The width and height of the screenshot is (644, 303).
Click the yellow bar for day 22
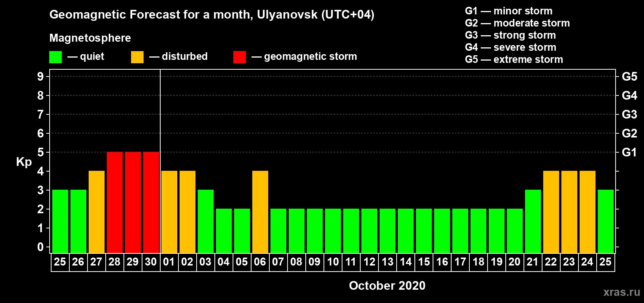point(551,212)
